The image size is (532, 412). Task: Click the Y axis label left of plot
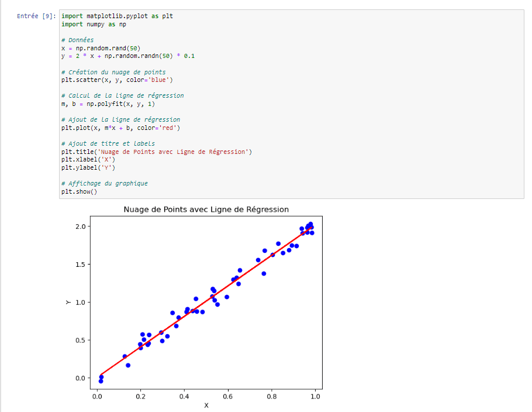(x=68, y=302)
